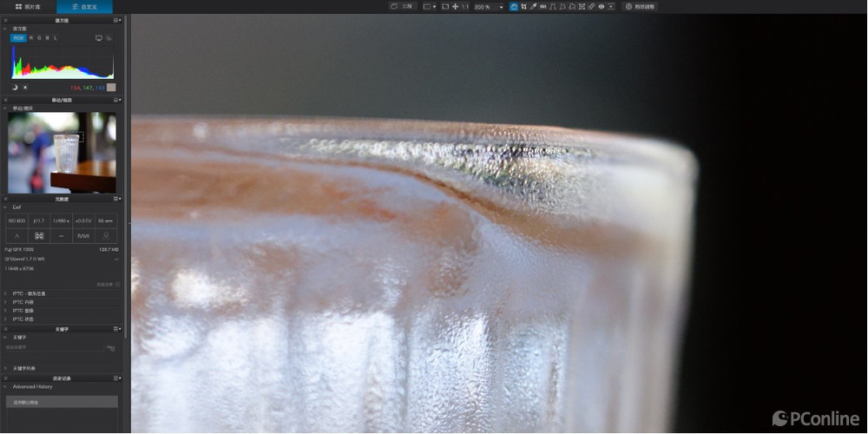Expand IPTC 状态 section

pos(5,319)
